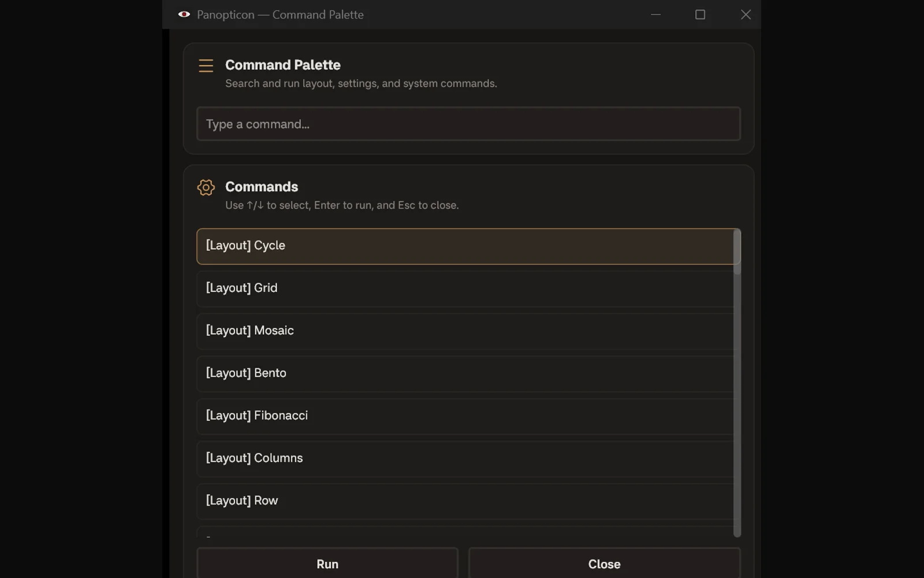Click the 'Search and run layout' description text
Screen dimensions: 924x578
361,83
